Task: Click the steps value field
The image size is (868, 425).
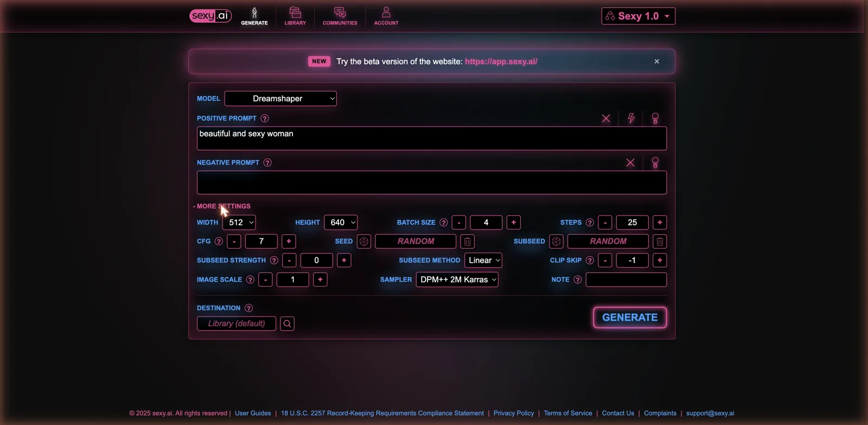Action: point(632,223)
